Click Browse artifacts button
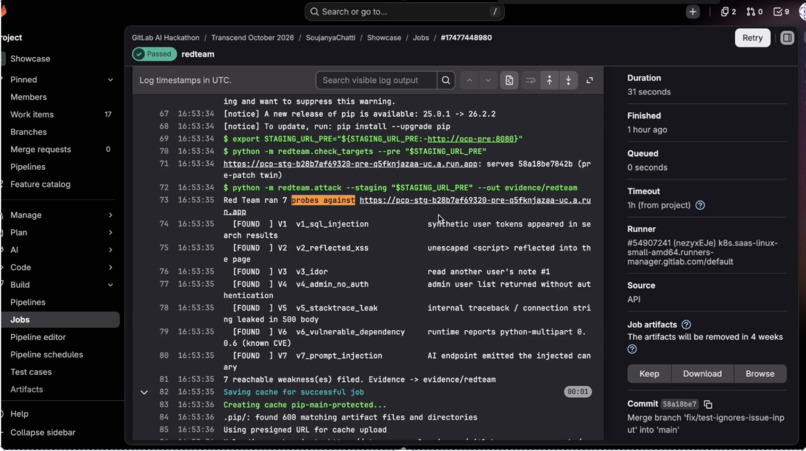Screen dimensions: 806x451 click(x=760, y=374)
